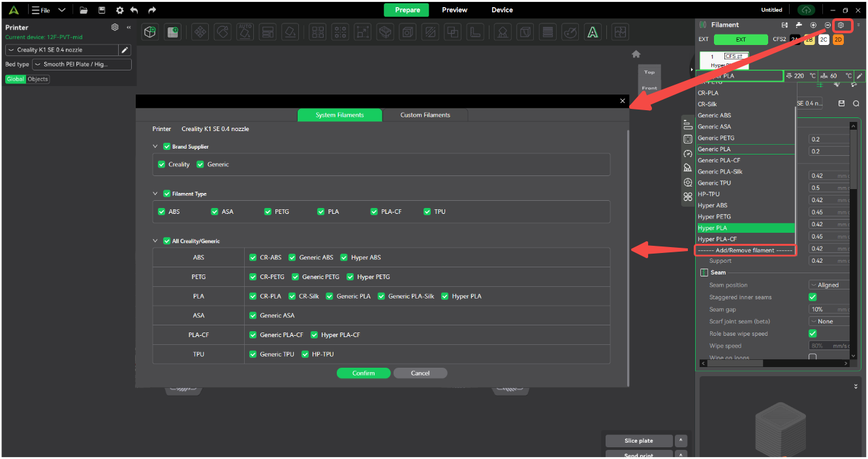Toggle Staggered inner seams checkbox
The image size is (868, 459).
coord(813,297)
